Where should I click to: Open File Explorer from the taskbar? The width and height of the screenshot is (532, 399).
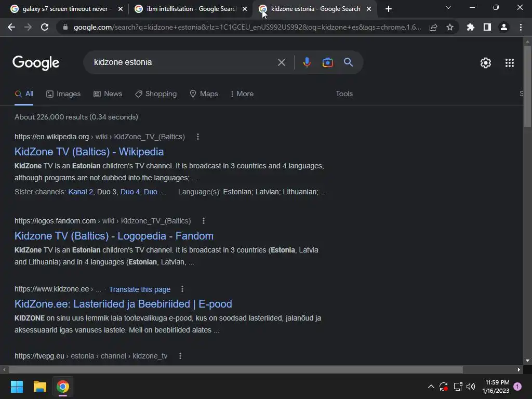(39, 387)
